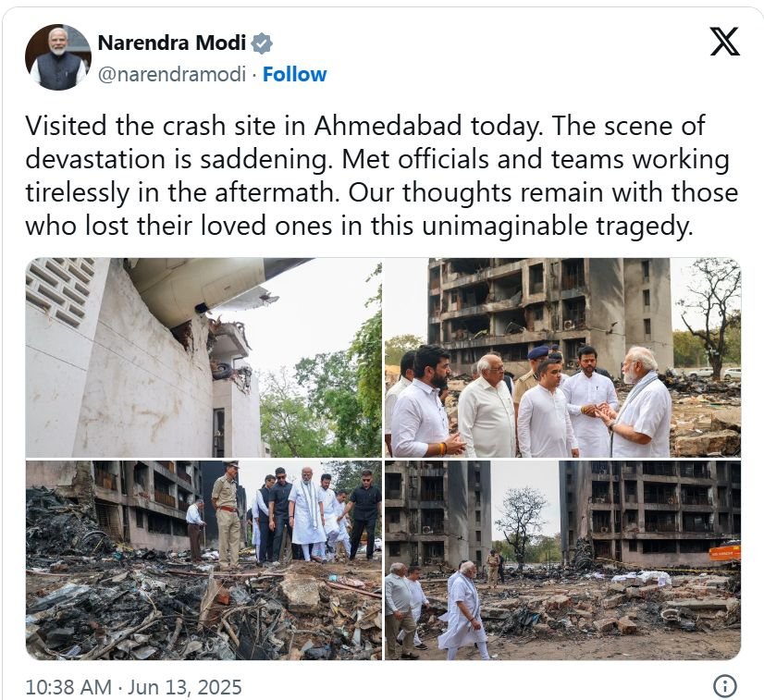Click the orange sign in bottom-right photo

(x=725, y=553)
